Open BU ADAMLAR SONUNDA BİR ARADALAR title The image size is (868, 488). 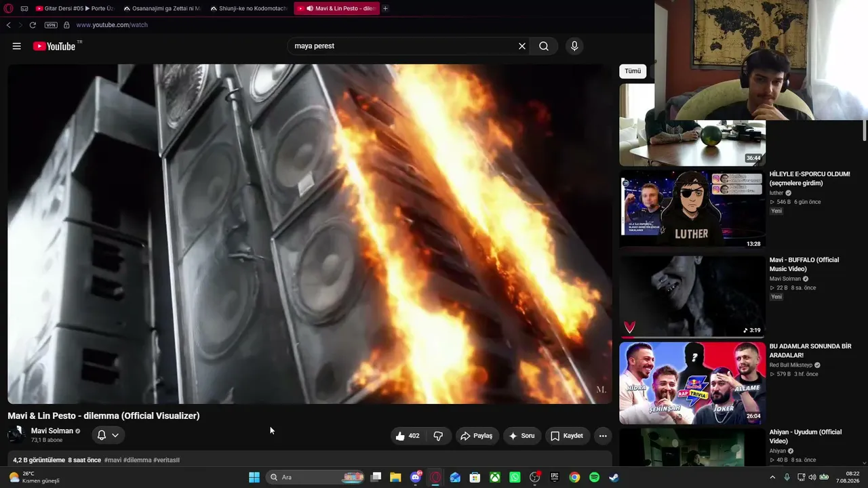(x=810, y=350)
